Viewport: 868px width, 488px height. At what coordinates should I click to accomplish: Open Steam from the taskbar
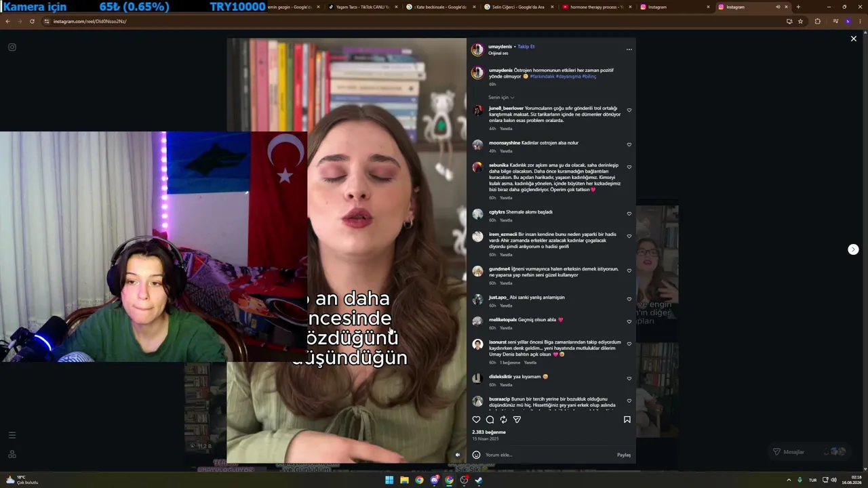pyautogui.click(x=479, y=480)
